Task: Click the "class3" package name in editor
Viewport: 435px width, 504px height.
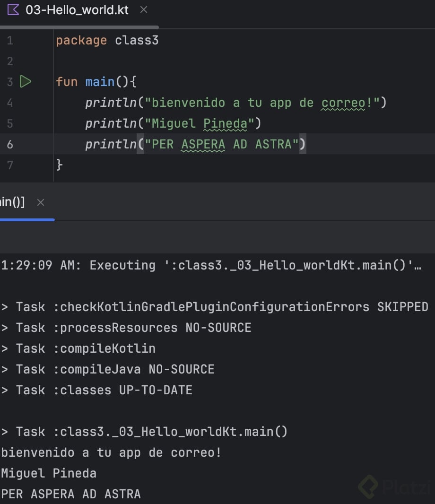Action: [137, 41]
